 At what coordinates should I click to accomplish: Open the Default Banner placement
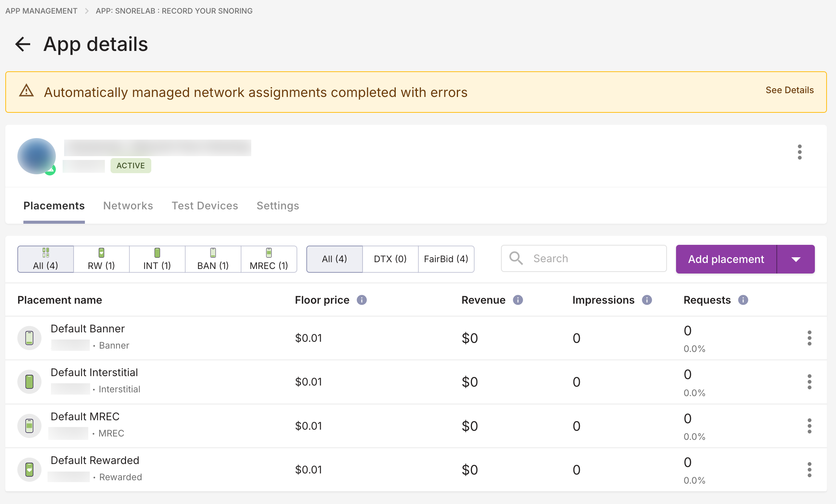pos(88,329)
